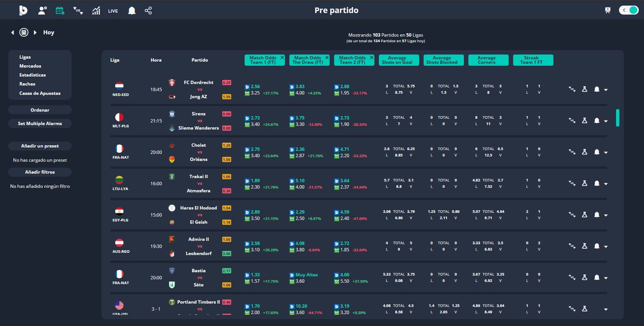Expand the Cholet vs Orléans row
This screenshot has width=644, height=326.
tap(606, 153)
